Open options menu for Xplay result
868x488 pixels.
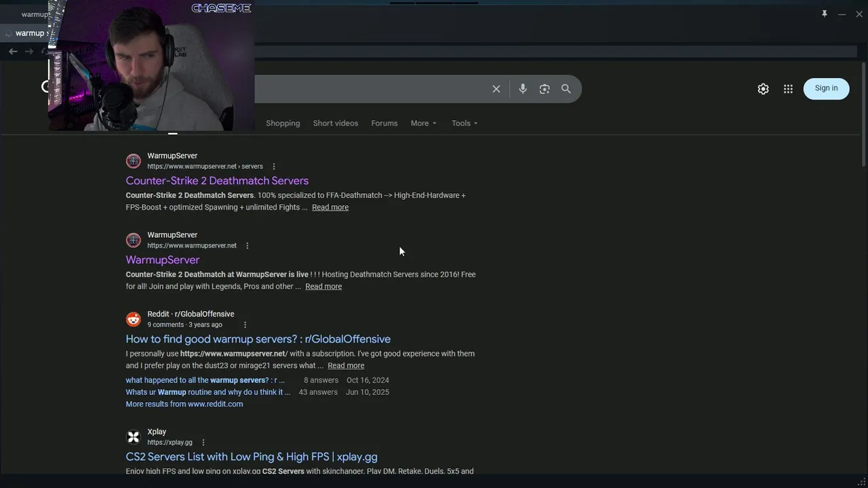pyautogui.click(x=203, y=443)
